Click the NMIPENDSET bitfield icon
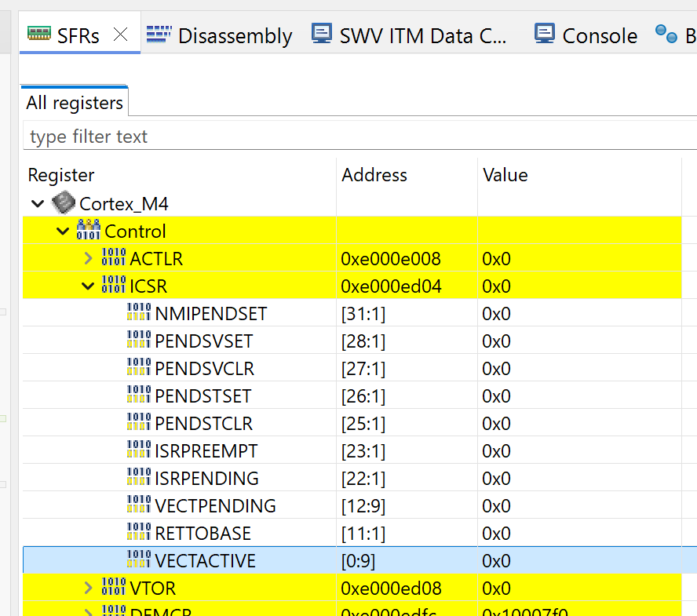 [x=139, y=312]
